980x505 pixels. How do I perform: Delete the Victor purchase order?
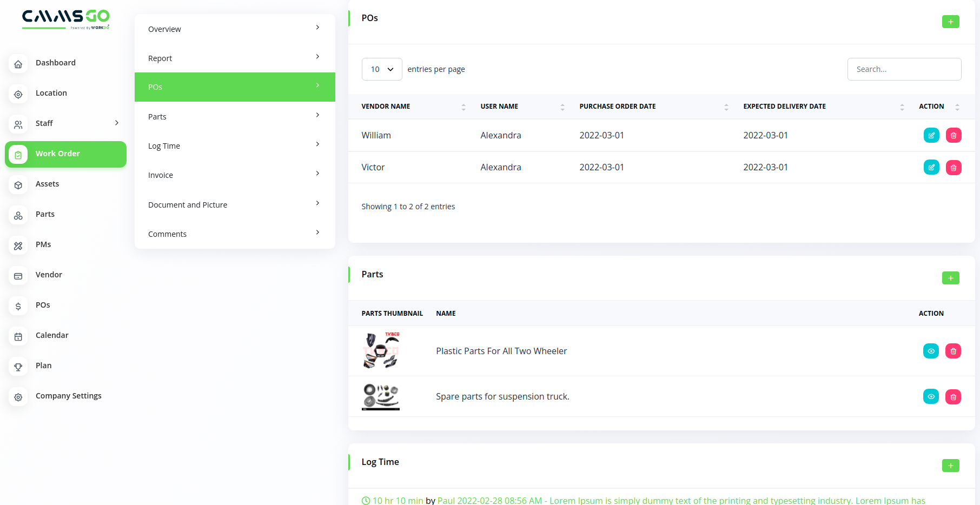953,168
